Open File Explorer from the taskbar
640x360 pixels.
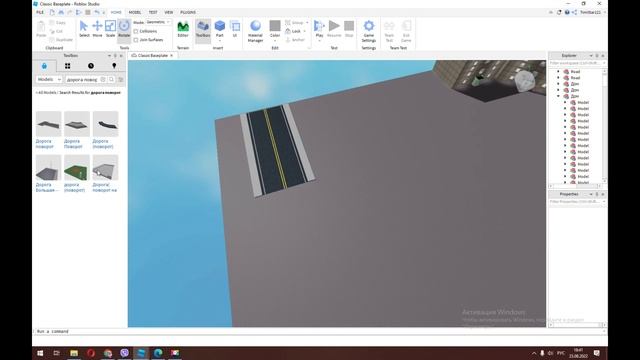74,353
